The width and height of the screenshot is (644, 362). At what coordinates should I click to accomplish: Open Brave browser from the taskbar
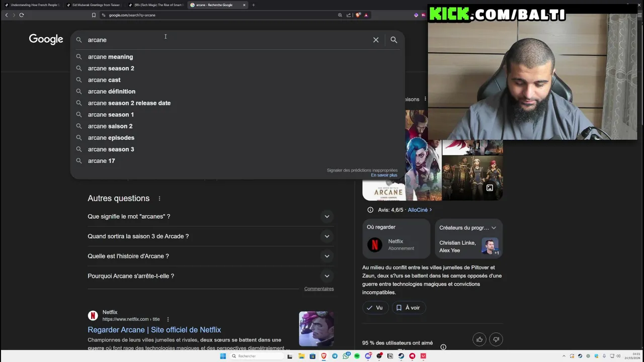pos(324,356)
